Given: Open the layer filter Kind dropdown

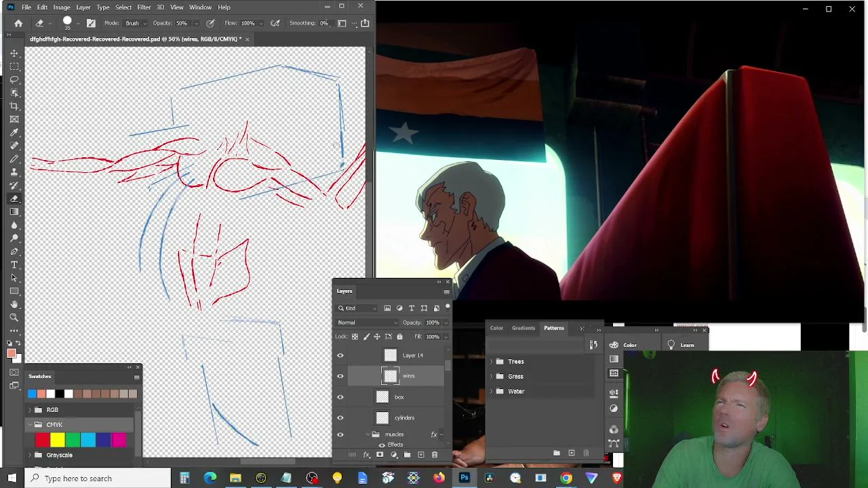Looking at the screenshot, I should (x=358, y=308).
